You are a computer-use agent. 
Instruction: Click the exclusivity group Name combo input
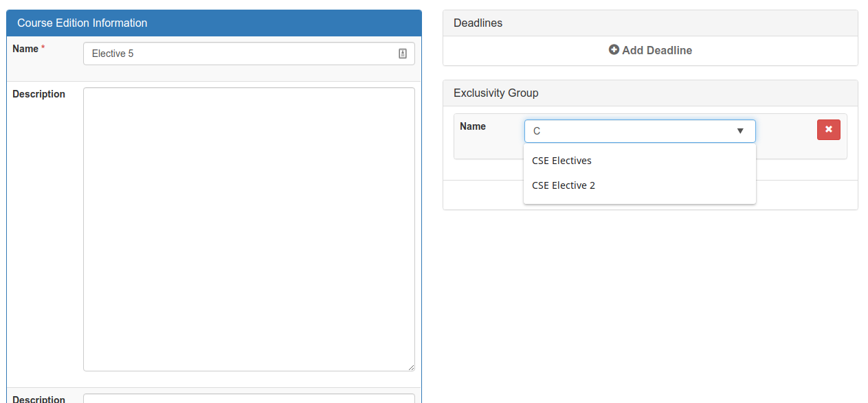(x=640, y=131)
